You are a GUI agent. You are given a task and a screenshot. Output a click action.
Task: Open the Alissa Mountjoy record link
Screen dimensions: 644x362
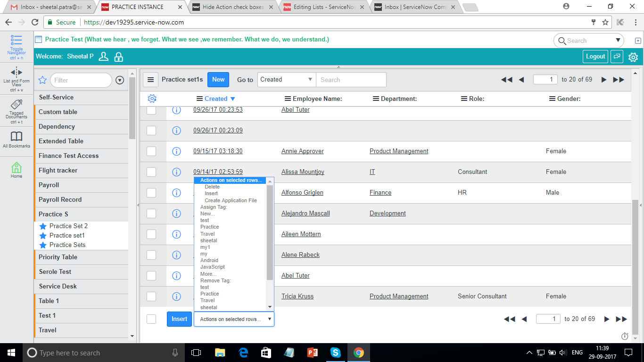[x=303, y=172]
